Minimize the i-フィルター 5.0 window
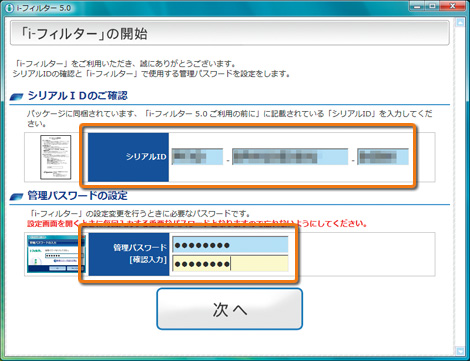Viewport: 470px width, 361px height. [x=418, y=6]
